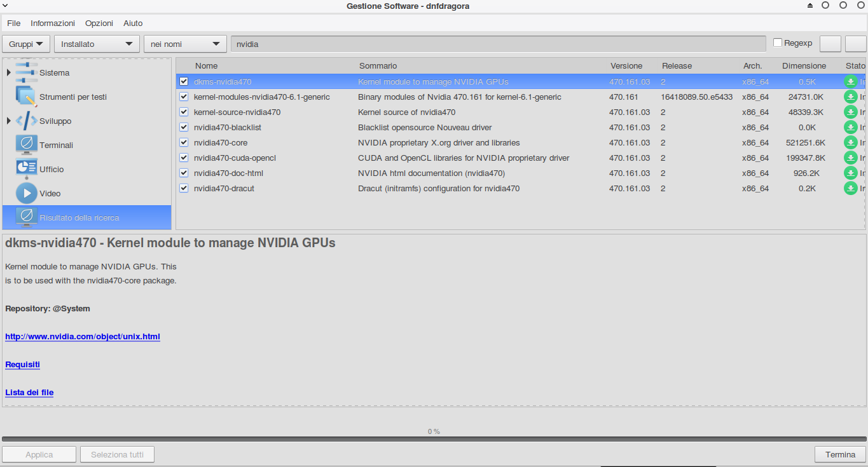
Task: Select the Sistema group icon in sidebar
Action: point(26,72)
